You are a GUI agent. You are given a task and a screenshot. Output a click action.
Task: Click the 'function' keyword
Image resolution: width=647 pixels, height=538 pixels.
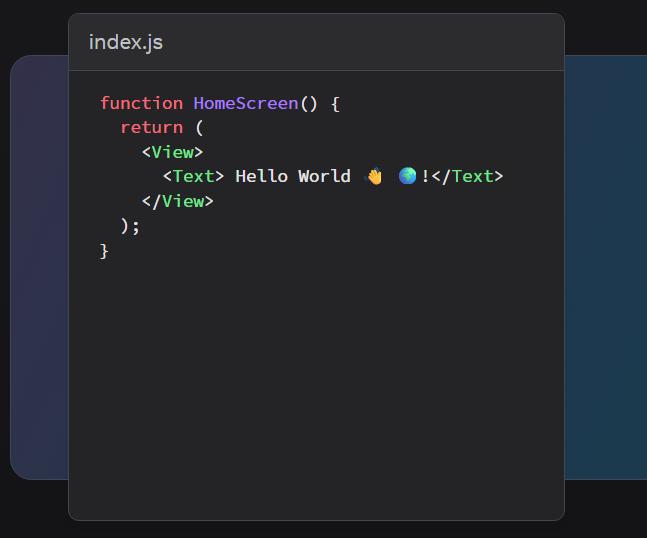tap(141, 103)
